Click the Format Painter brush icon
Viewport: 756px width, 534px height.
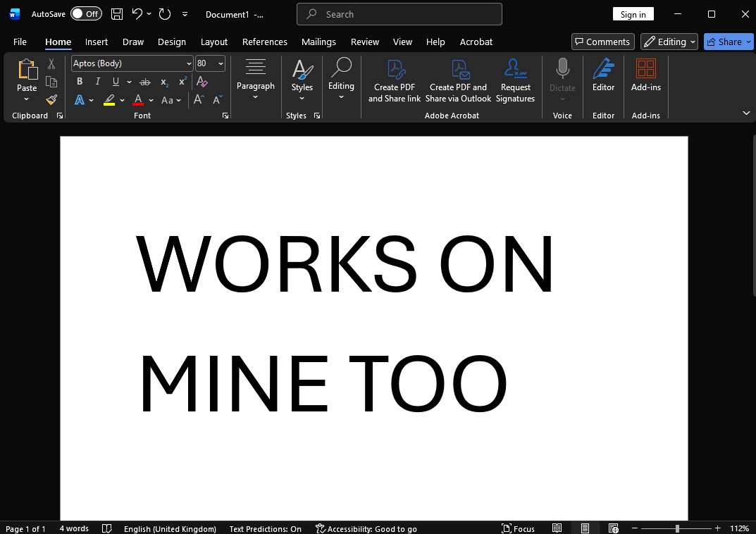51,100
